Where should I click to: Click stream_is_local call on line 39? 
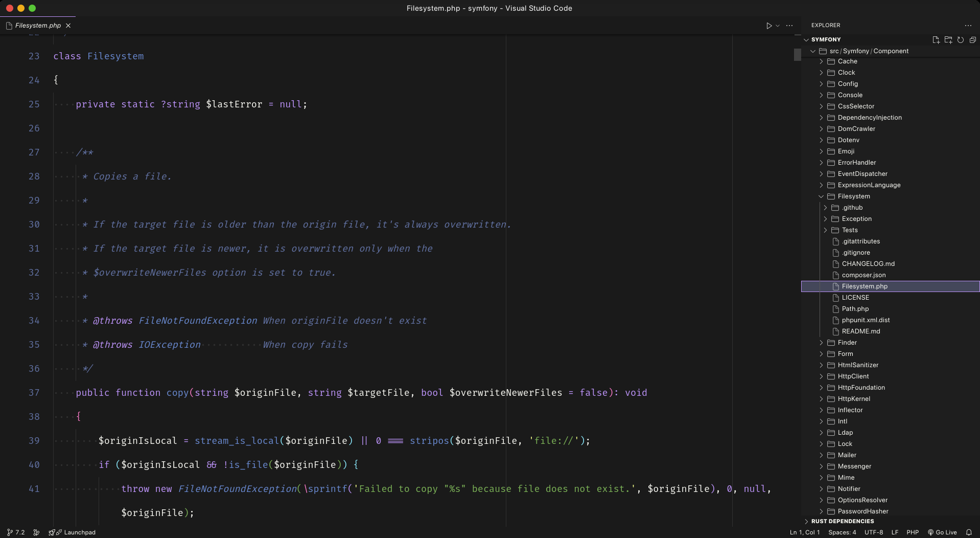tap(237, 441)
